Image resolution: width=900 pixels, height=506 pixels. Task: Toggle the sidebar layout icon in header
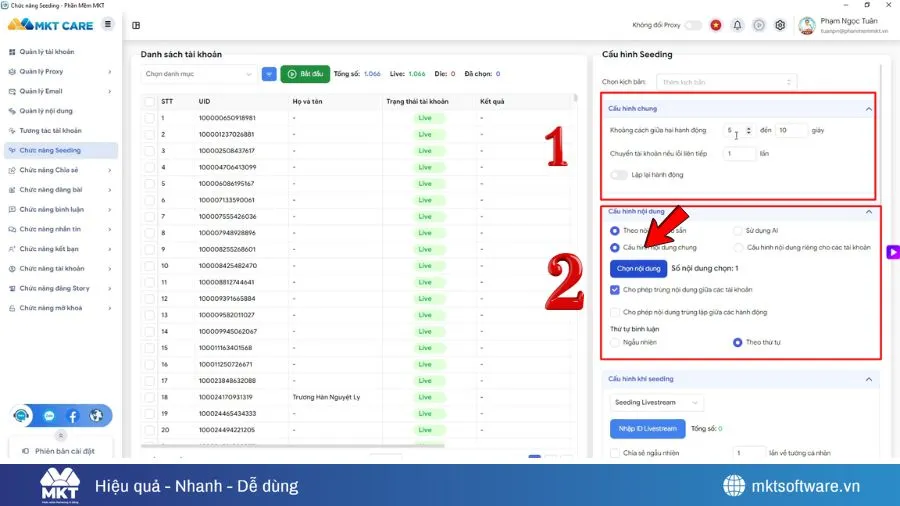(x=136, y=25)
